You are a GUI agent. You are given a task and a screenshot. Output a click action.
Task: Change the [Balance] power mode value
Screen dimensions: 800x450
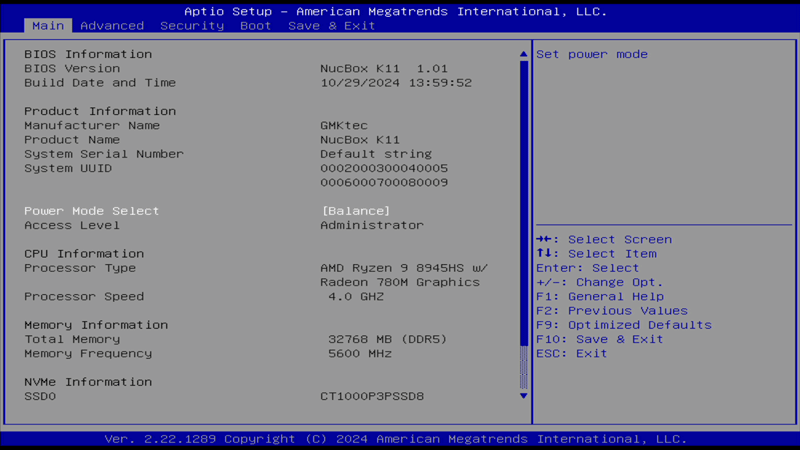pyautogui.click(x=356, y=211)
